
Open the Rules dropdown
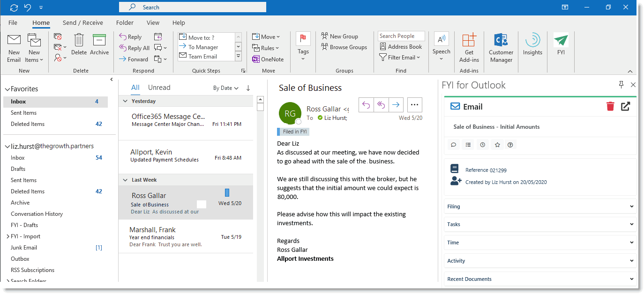(265, 48)
